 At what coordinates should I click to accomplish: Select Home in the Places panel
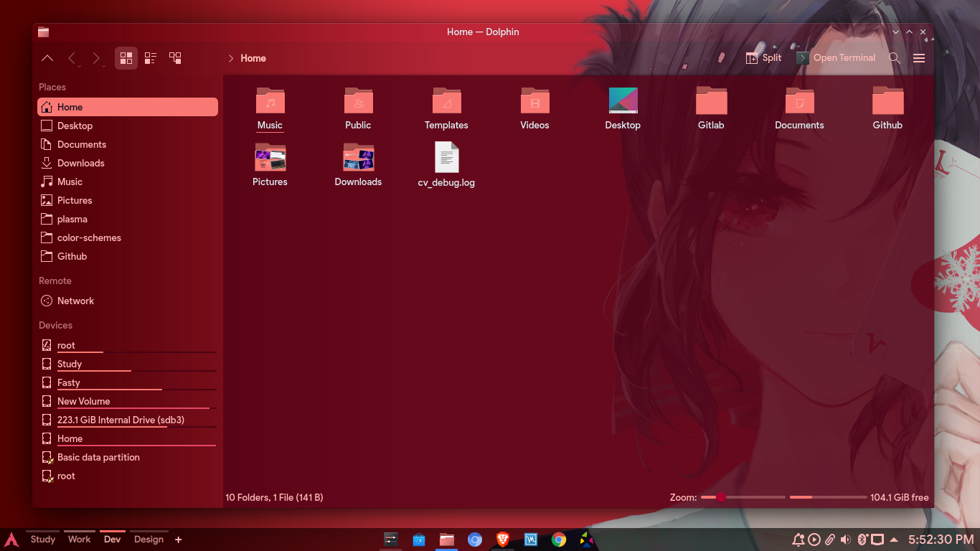click(x=128, y=107)
